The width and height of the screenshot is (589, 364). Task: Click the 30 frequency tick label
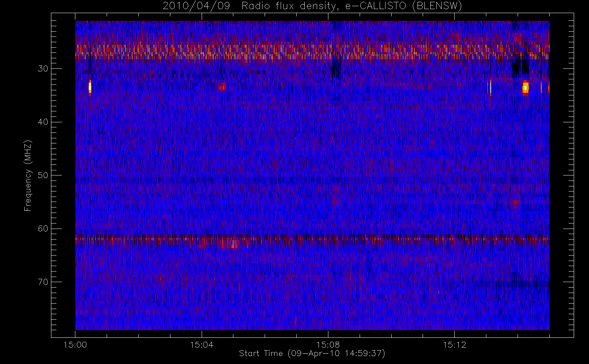[43, 69]
